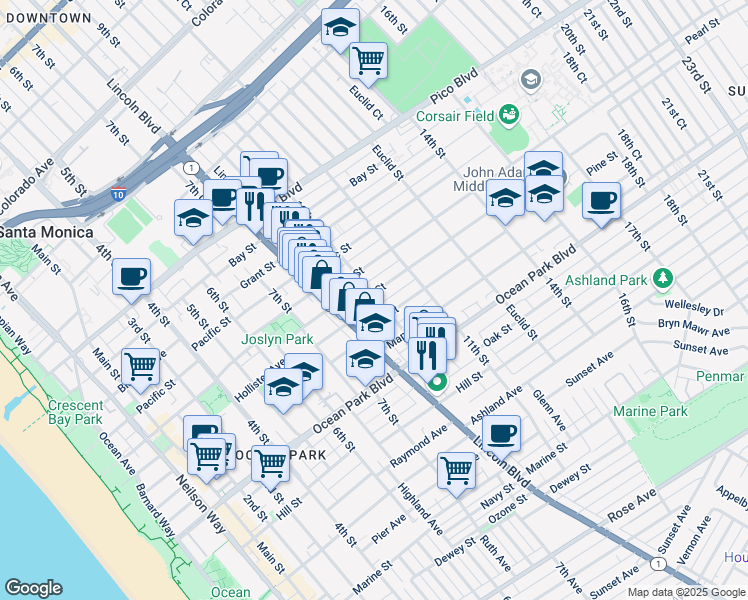Open the school marker under John Adams Middle label
Image resolution: width=748 pixels, height=600 pixels.
tap(505, 199)
